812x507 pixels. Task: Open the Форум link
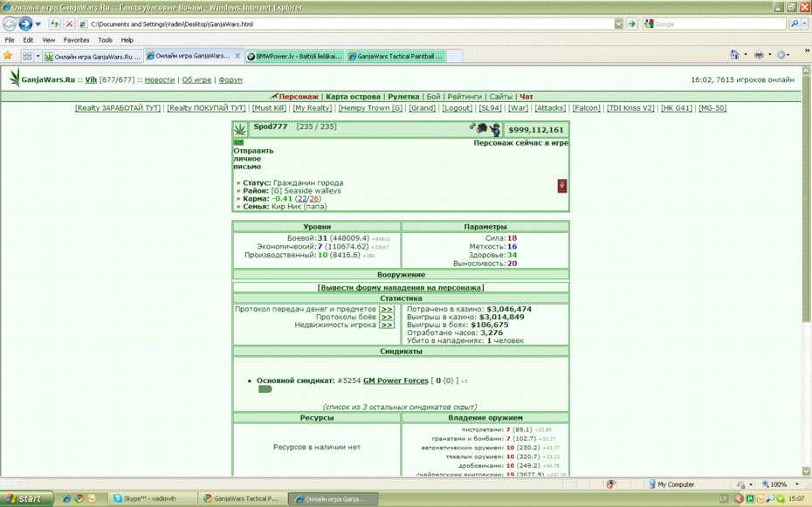point(231,79)
